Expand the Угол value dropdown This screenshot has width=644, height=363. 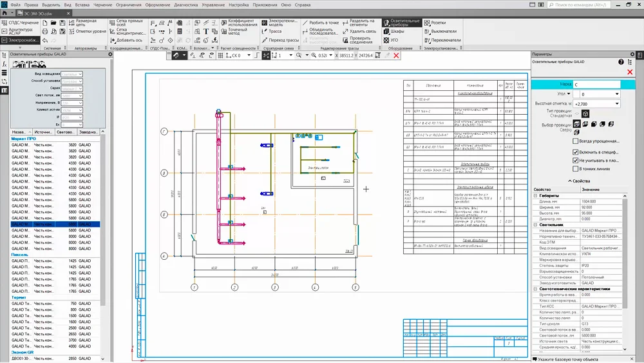click(616, 94)
